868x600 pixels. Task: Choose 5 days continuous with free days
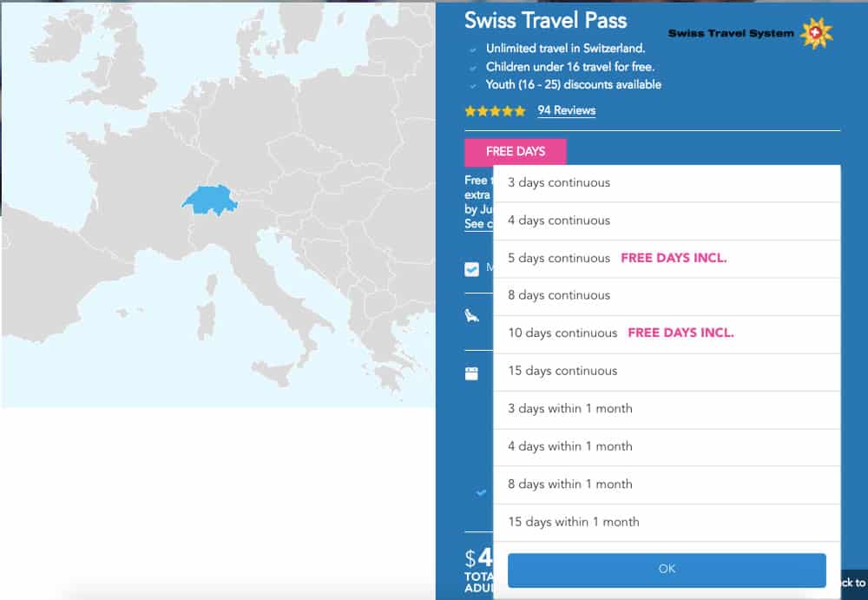[667, 258]
